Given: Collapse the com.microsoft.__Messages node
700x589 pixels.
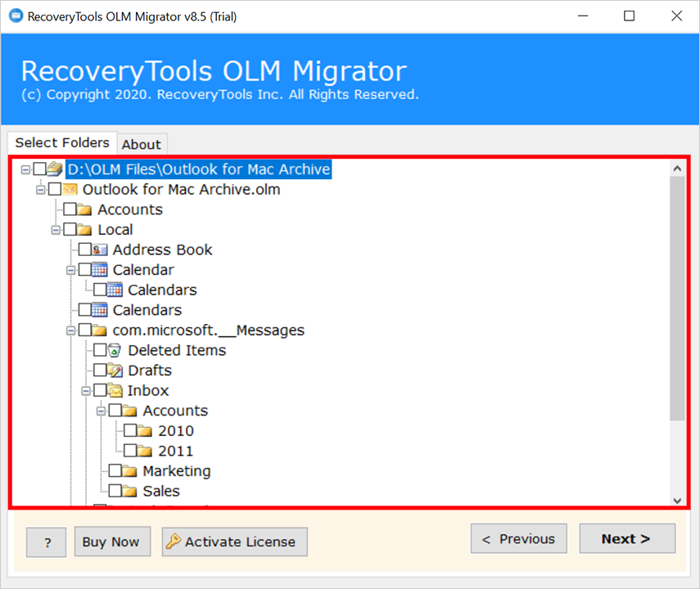Looking at the screenshot, I should pos(70,330).
